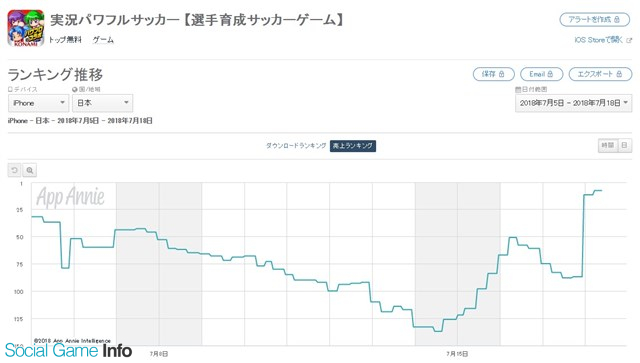
Task: Expand the date range 2018年7月5日 dropdown
Action: click(x=573, y=103)
